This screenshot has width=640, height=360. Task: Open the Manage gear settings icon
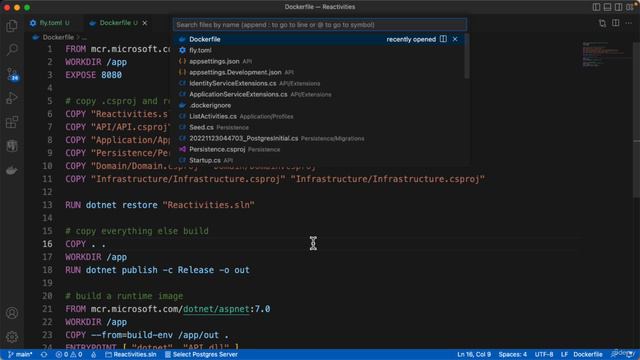tap(12, 337)
